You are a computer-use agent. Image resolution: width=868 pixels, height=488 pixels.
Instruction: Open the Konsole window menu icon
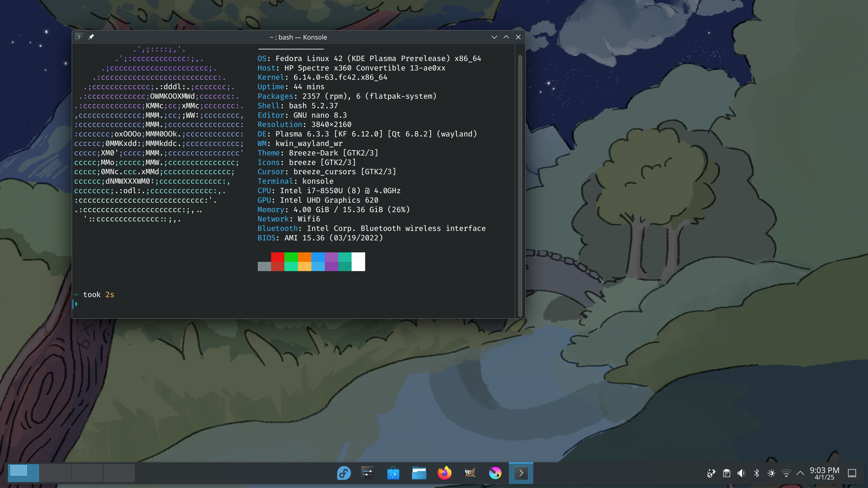(x=79, y=37)
